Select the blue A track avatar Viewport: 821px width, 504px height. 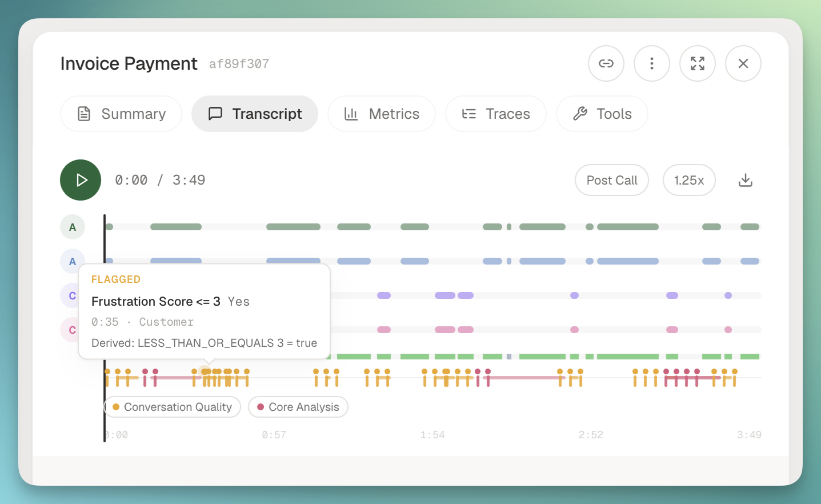73,261
